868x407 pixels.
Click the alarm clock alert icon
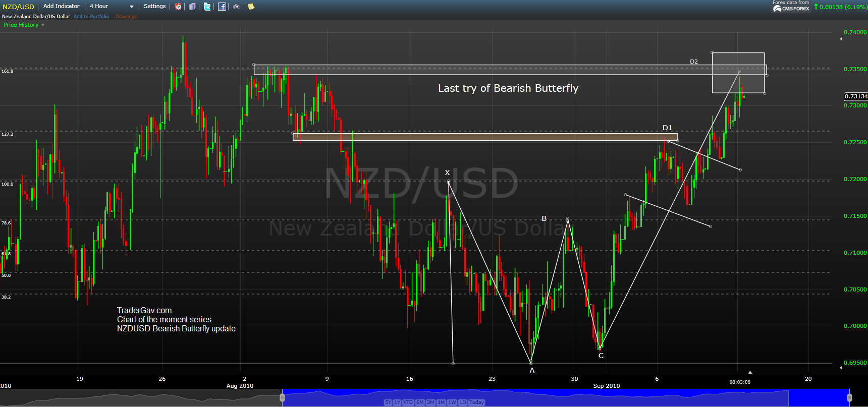tap(178, 7)
